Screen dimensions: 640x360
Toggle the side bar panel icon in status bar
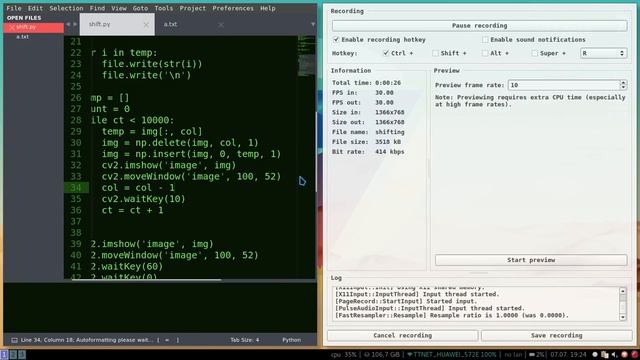click(x=14, y=340)
